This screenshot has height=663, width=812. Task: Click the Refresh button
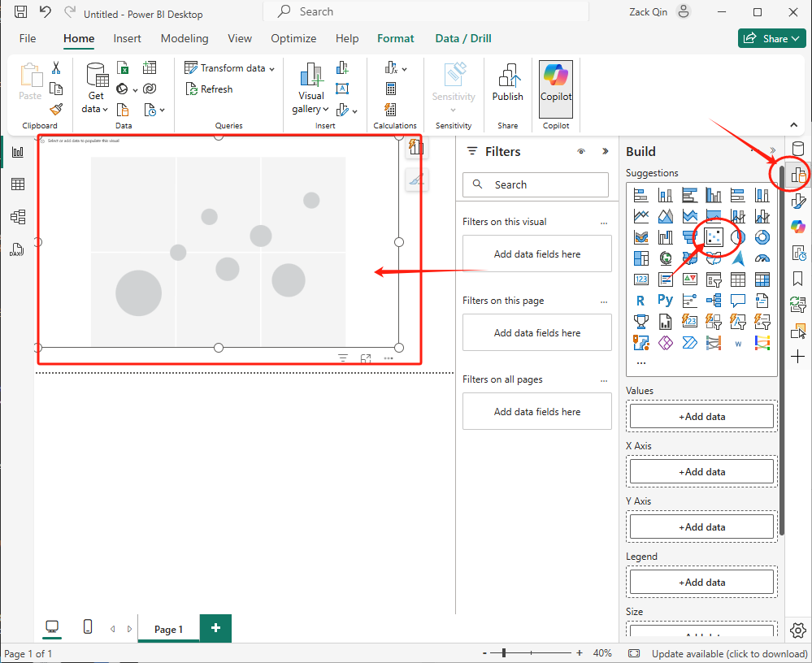point(209,89)
